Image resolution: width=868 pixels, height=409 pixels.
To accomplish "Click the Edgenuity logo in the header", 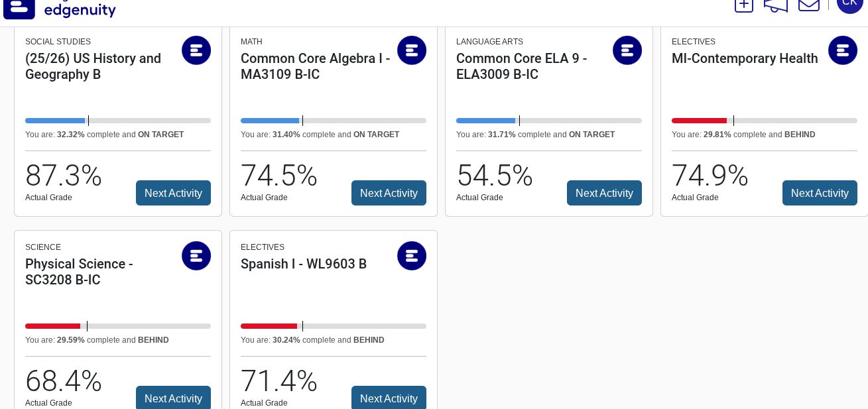I will 60,8.
